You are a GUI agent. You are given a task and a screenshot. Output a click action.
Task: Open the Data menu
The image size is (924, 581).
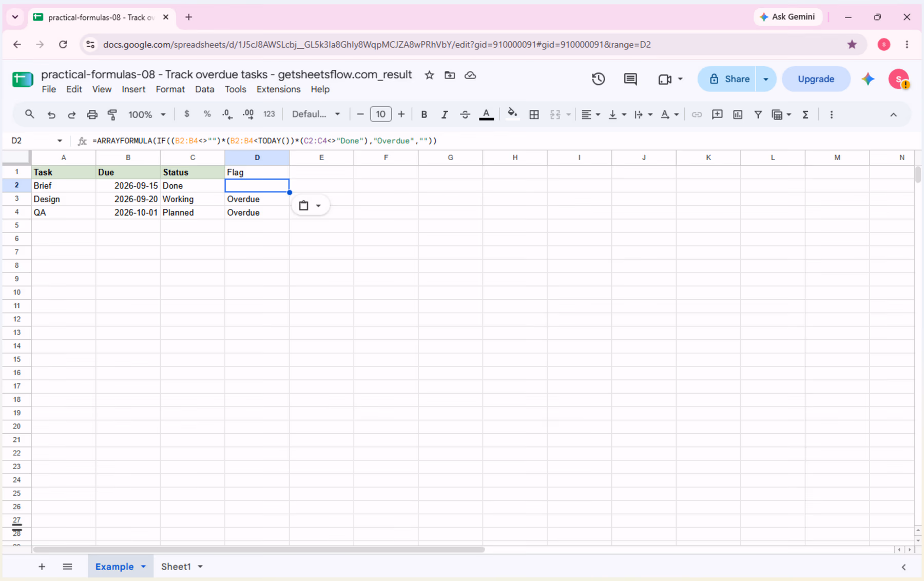pyautogui.click(x=204, y=89)
